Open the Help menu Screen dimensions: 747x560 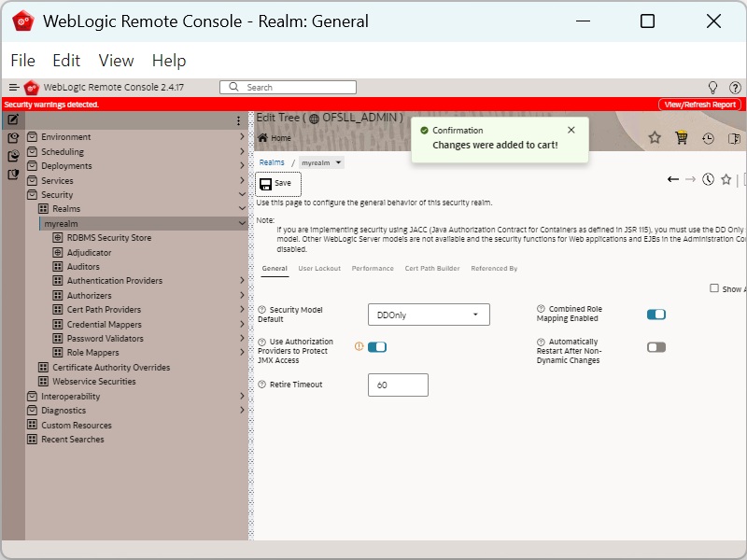coord(169,61)
